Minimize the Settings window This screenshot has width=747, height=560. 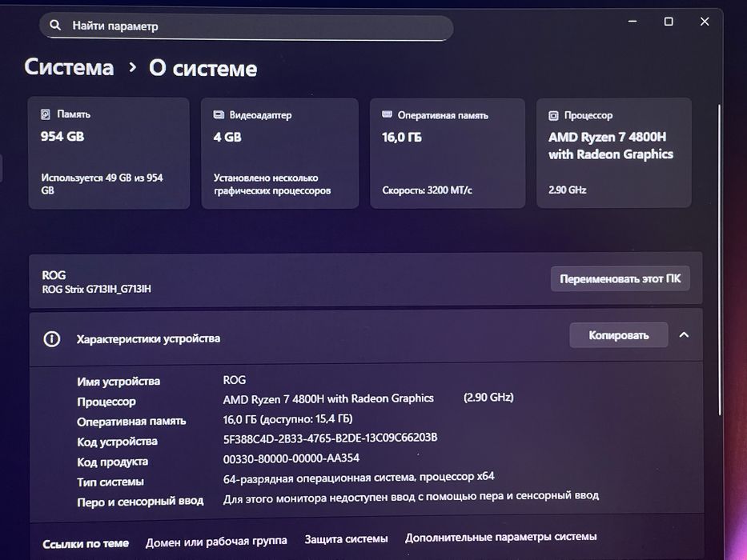633,22
